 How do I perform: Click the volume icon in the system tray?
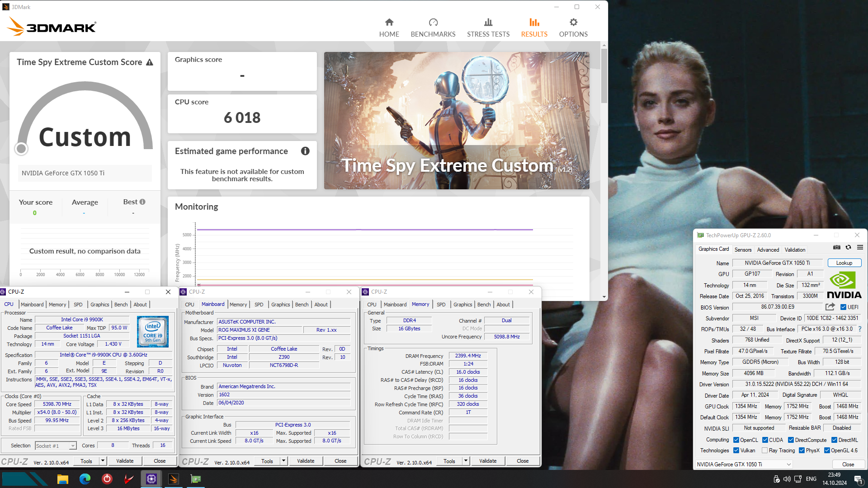tap(787, 479)
